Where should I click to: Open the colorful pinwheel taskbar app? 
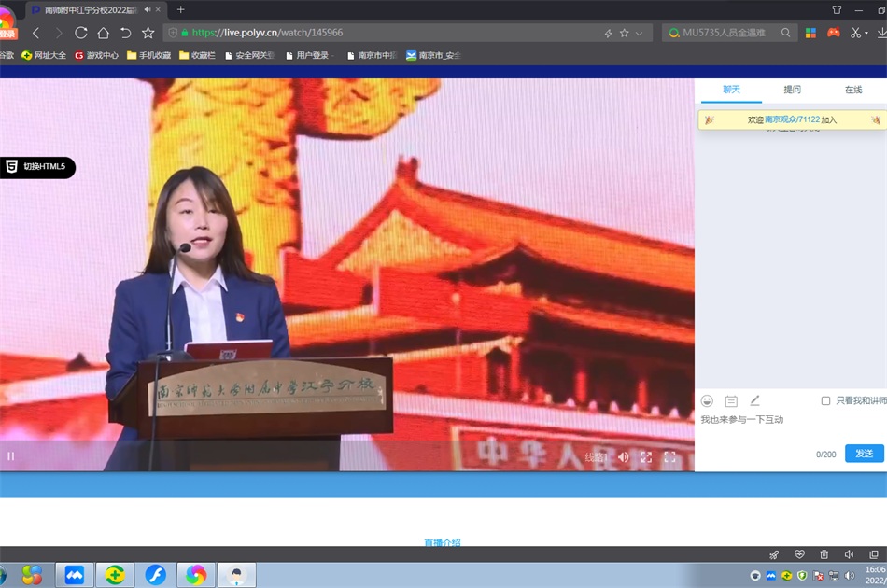(33, 575)
